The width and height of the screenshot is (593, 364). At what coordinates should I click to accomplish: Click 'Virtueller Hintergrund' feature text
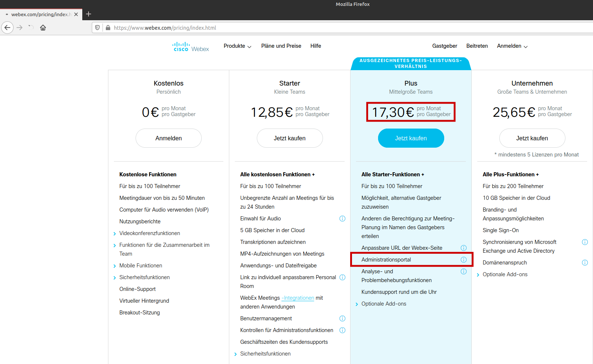coord(144,301)
